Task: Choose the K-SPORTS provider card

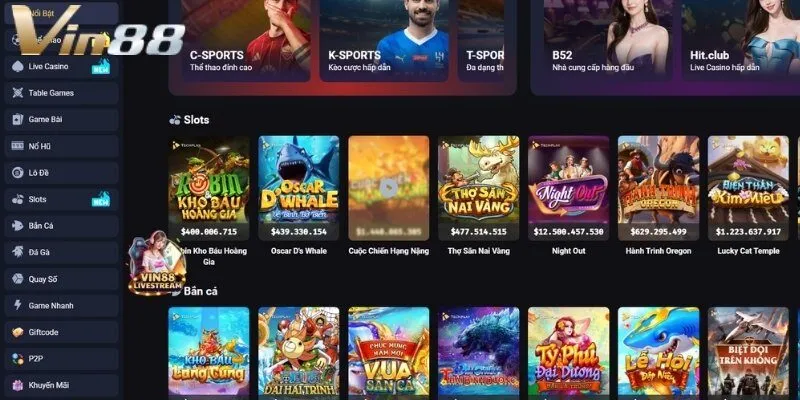Action: click(384, 41)
